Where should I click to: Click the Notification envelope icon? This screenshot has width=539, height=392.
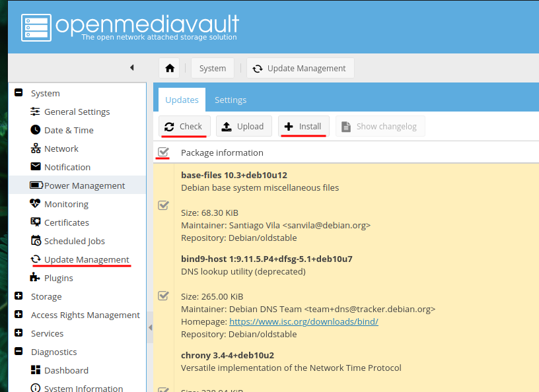point(36,166)
